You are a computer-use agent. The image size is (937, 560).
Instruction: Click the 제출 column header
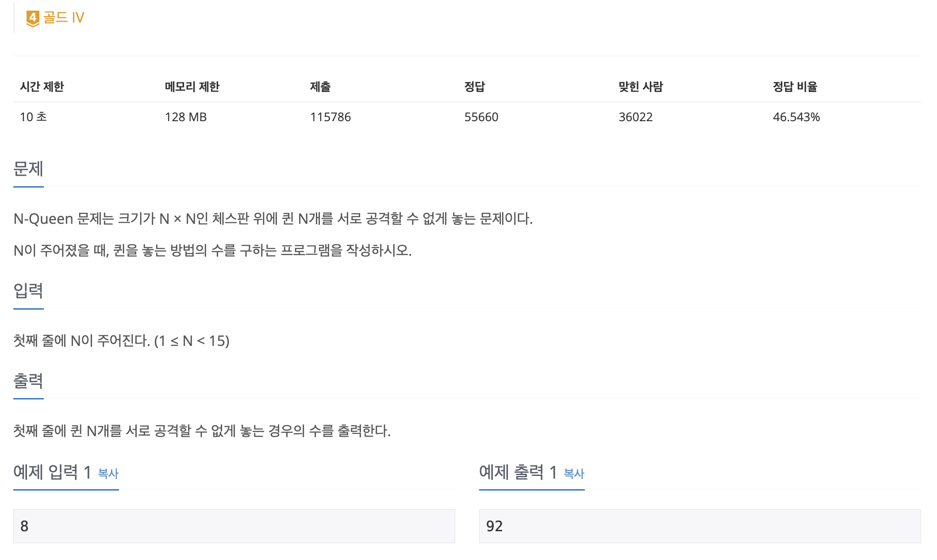[320, 87]
